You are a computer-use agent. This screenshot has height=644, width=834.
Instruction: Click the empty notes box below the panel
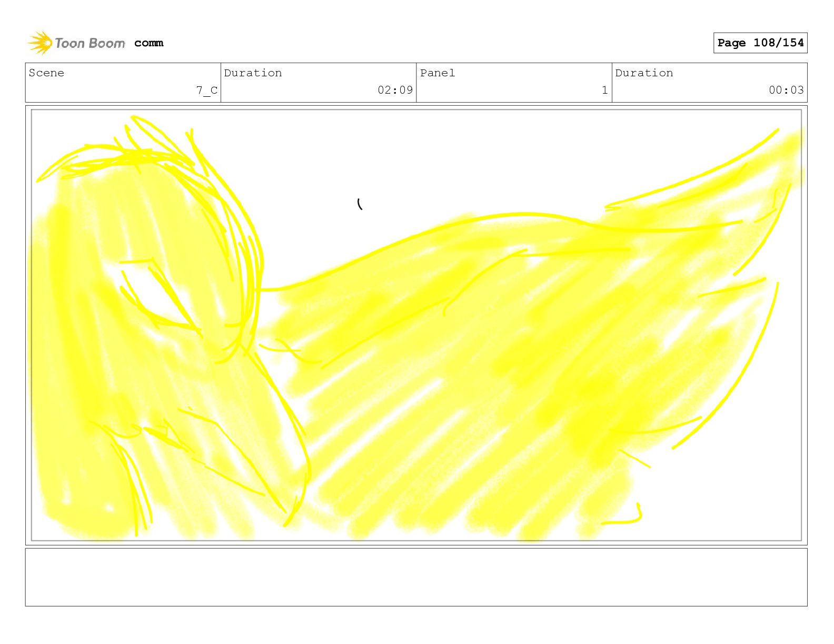click(416, 577)
